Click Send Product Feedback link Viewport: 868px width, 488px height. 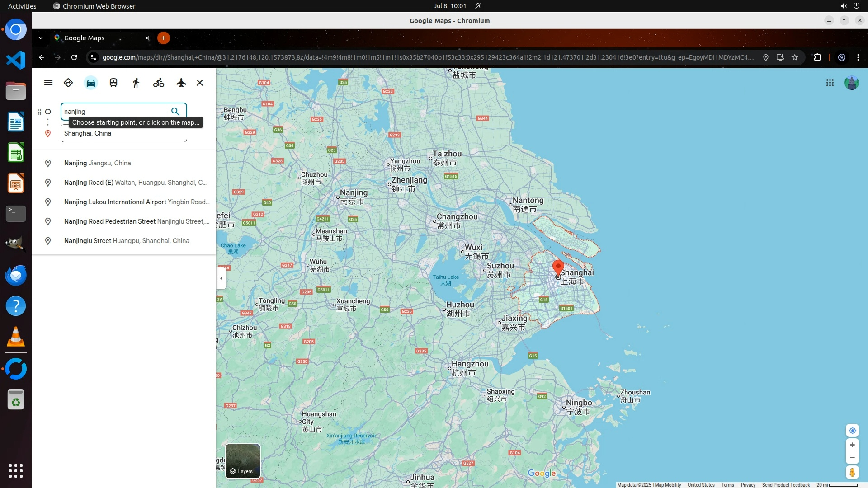pyautogui.click(x=786, y=485)
